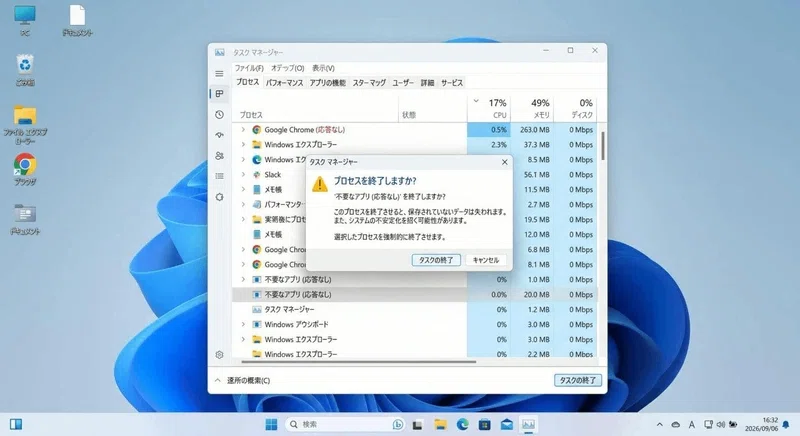The image size is (800, 436).
Task: Click the Task Manager taskbar icon
Action: click(x=529, y=424)
